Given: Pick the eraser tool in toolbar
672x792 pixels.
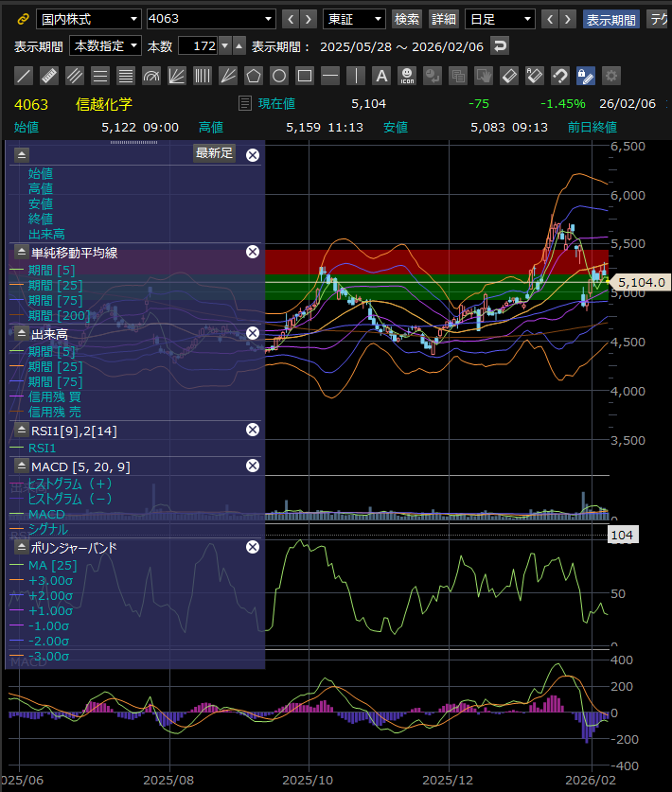Looking at the screenshot, I should click(509, 76).
